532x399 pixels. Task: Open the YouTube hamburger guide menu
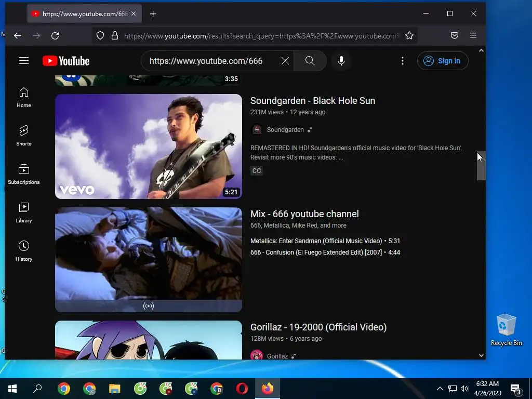tap(24, 61)
